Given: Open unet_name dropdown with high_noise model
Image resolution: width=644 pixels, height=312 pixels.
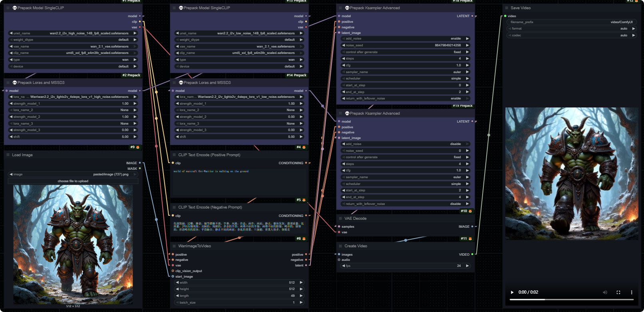Looking at the screenshot, I should [x=73, y=34].
